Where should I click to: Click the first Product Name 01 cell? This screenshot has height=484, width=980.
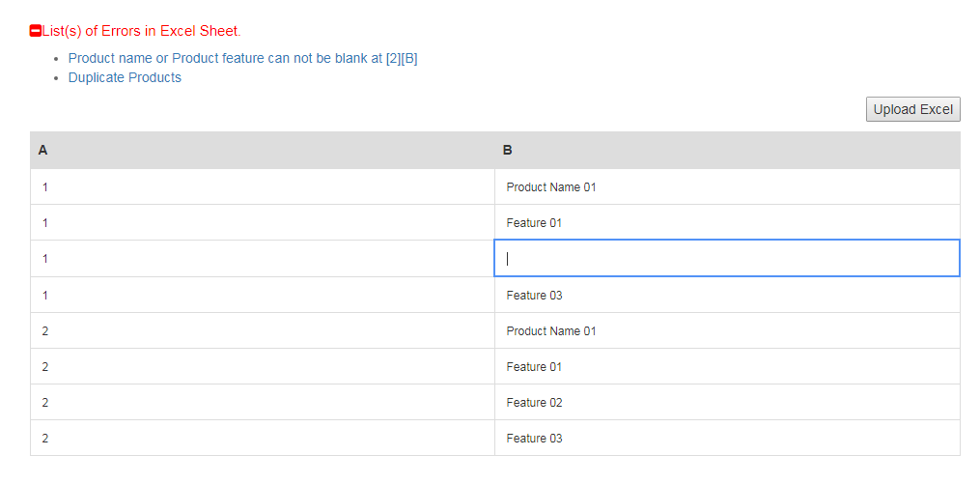[x=727, y=187]
